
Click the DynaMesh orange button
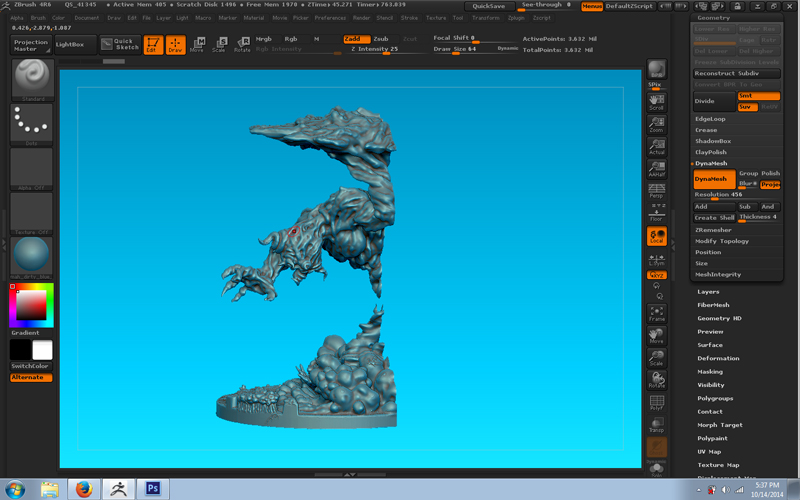(x=714, y=179)
